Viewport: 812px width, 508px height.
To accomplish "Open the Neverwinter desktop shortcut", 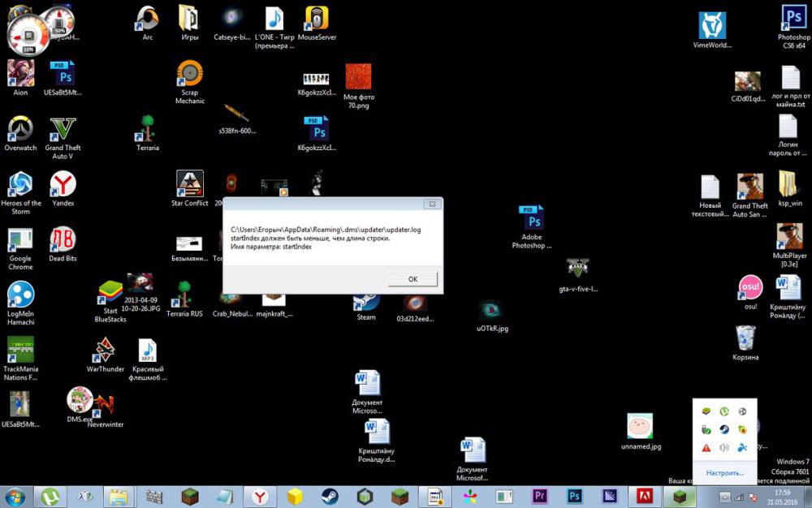I will click(x=105, y=411).
